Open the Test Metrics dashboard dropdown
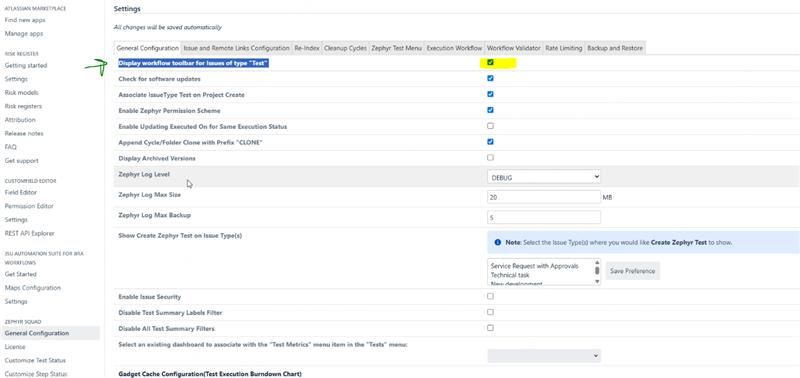This screenshot has width=800, height=378. (544, 356)
